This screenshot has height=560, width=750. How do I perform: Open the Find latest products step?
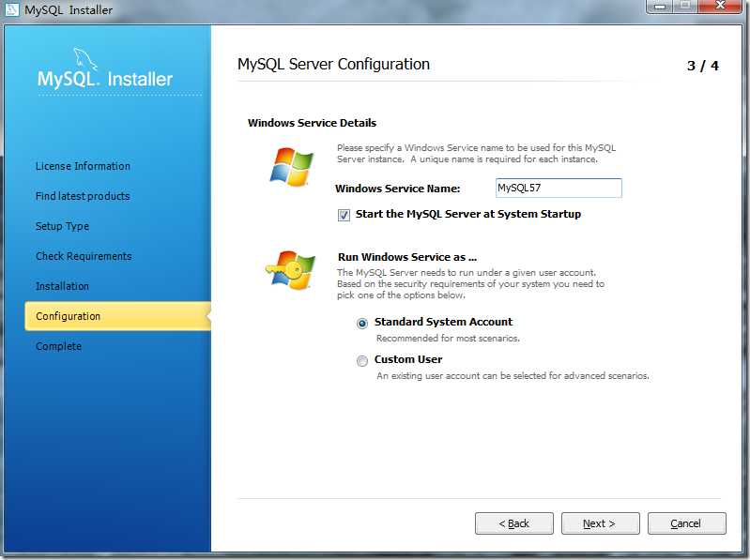pyautogui.click(x=83, y=196)
